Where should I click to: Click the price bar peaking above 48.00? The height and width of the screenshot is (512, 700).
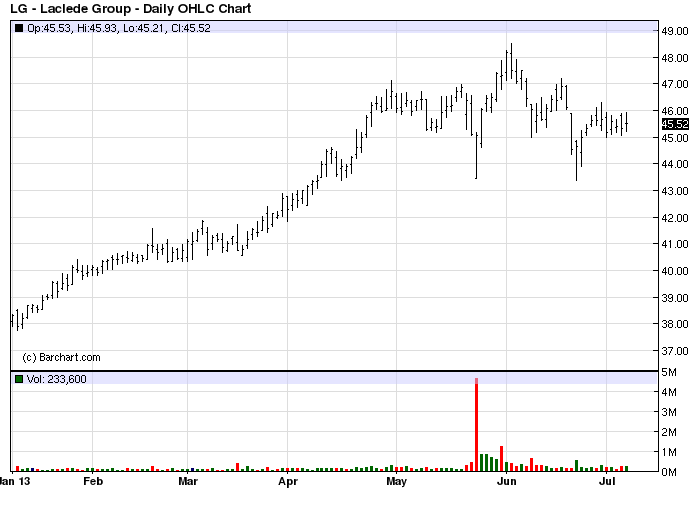pos(512,62)
